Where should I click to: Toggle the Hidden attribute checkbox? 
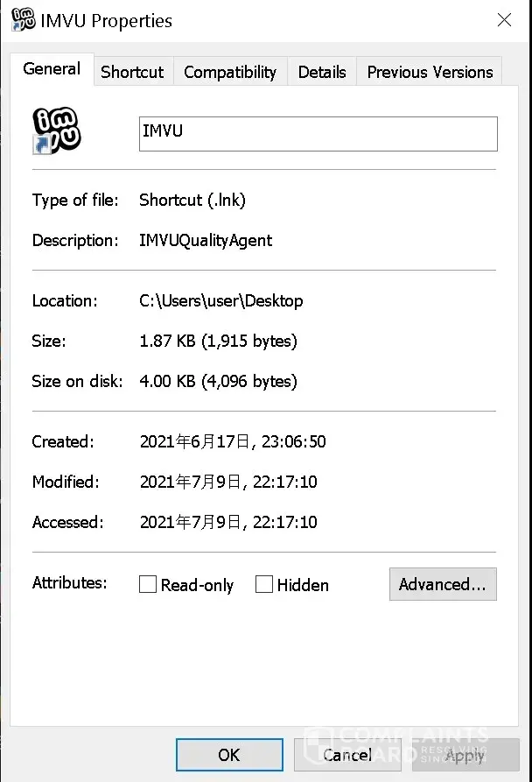coord(264,585)
